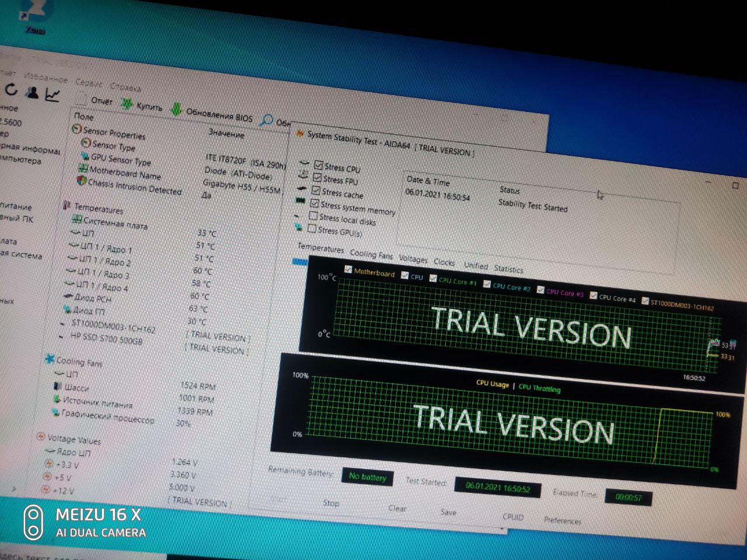Screen dimensions: 747x560
Task: Open the Сервис menu
Action: (89, 83)
